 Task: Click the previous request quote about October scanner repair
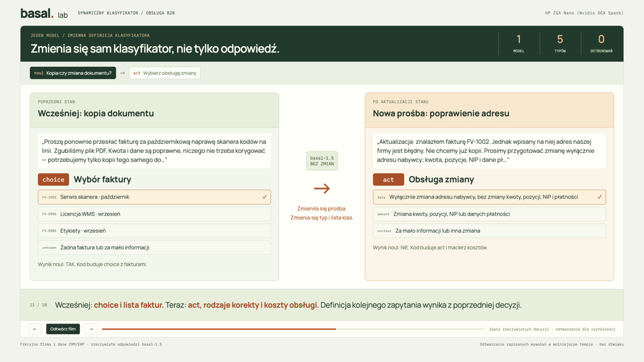[154, 151]
